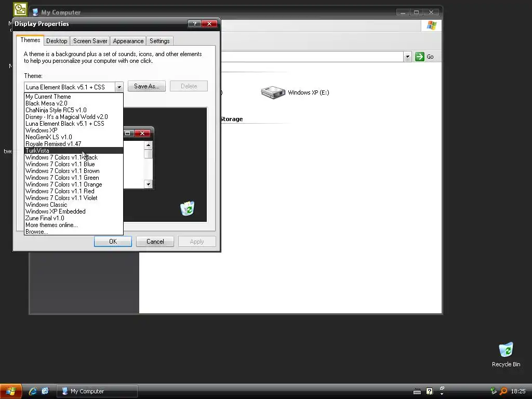Choose Windows 7 Colors v1.1 Green

74,178
